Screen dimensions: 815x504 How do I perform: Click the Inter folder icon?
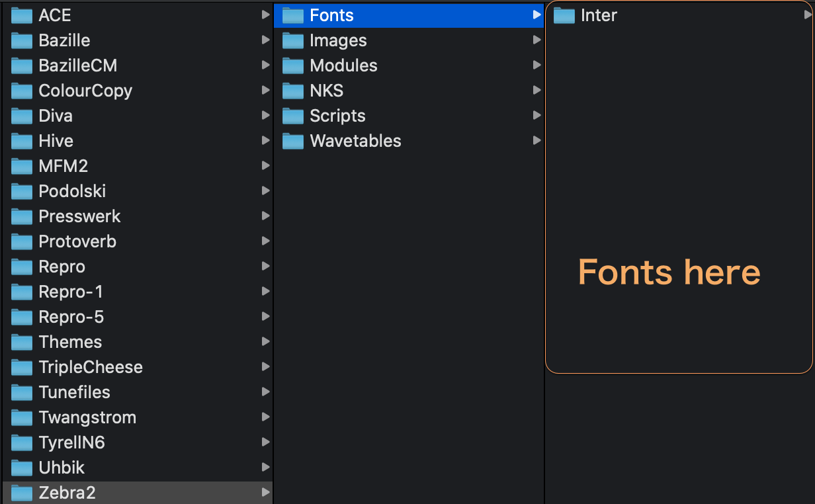point(564,15)
